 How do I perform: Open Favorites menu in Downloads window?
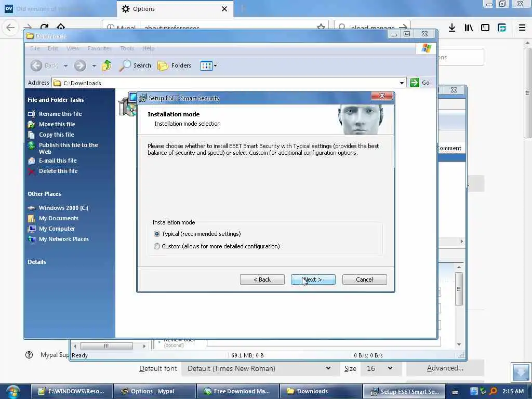[99, 48]
